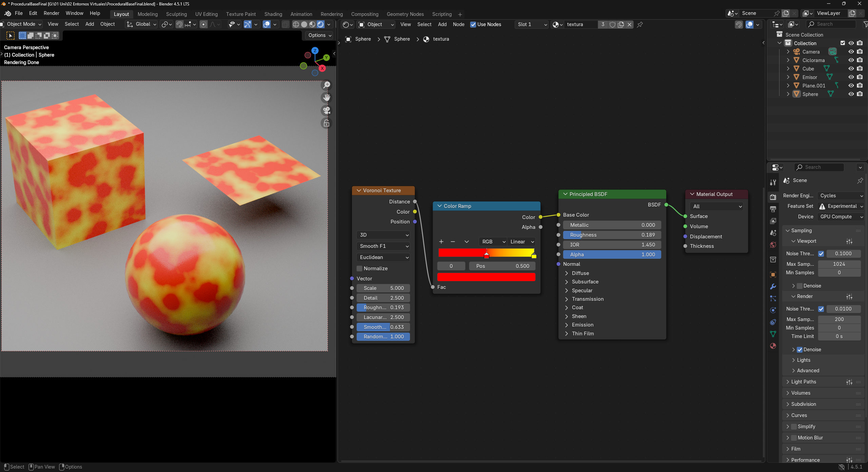Click the zoom magnifier viewport gizmo

(327, 85)
